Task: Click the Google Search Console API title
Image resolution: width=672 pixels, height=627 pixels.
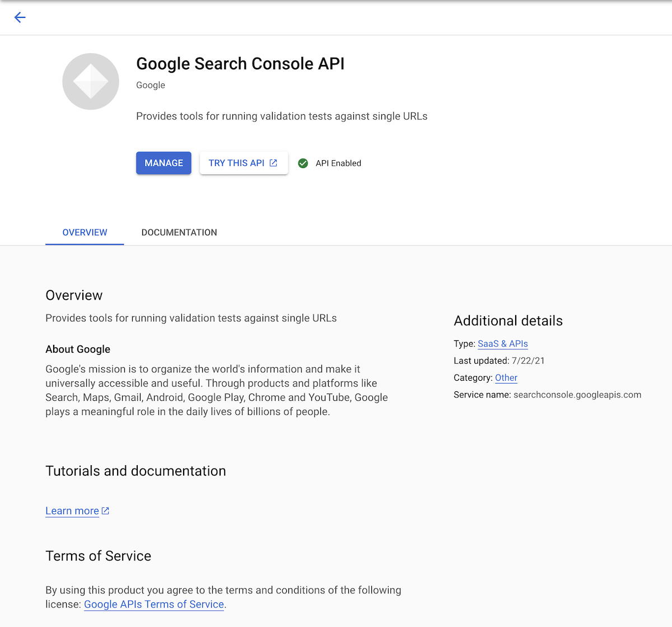Action: (240, 64)
